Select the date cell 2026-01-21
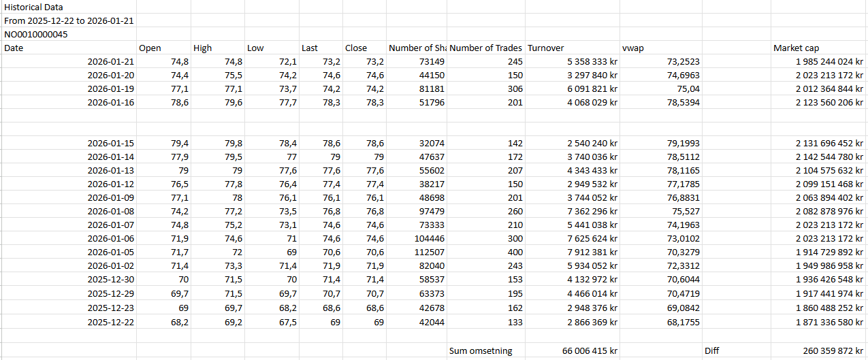Viewport: 868px width, 360px height. pyautogui.click(x=110, y=62)
